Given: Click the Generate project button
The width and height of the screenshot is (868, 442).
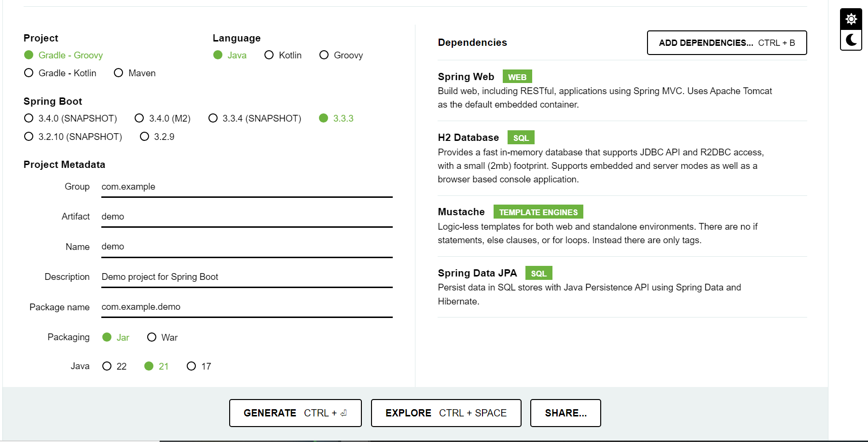Looking at the screenshot, I should click(295, 413).
